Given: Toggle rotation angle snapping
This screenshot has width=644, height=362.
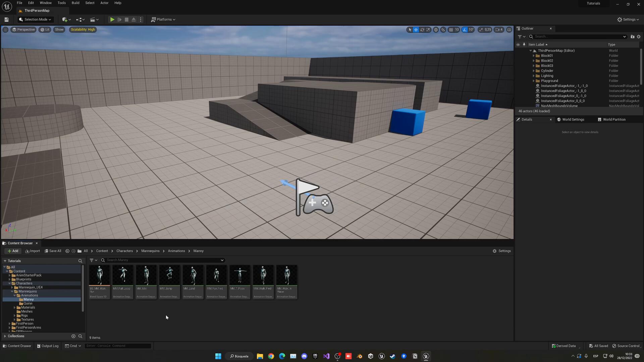Looking at the screenshot, I should point(465,30).
